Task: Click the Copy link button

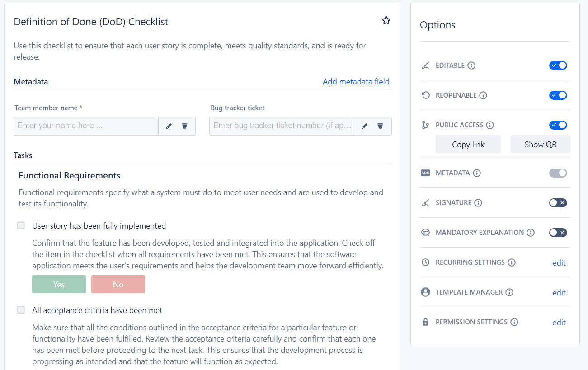Action: [468, 144]
